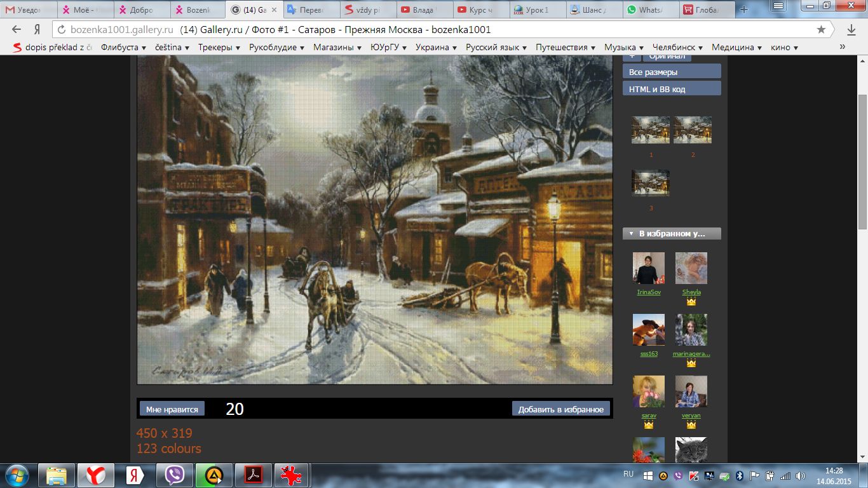Switch to the Gmail 'Уведом' tab
The height and width of the screenshot is (488, 868).
tap(28, 10)
